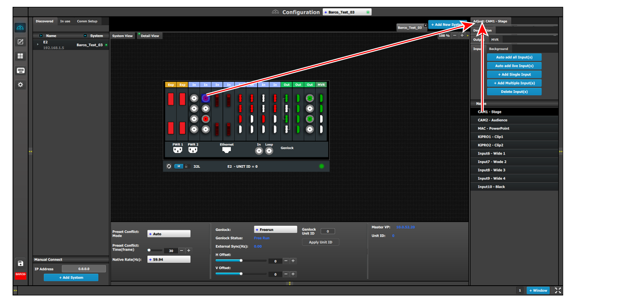Click the top green BNC connector on third Out card

(x=310, y=98)
